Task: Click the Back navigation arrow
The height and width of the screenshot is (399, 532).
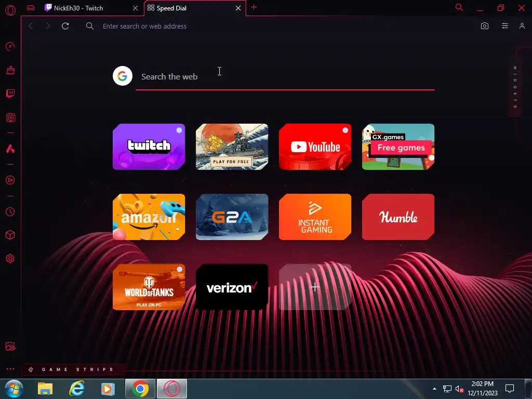Action: coord(31,26)
